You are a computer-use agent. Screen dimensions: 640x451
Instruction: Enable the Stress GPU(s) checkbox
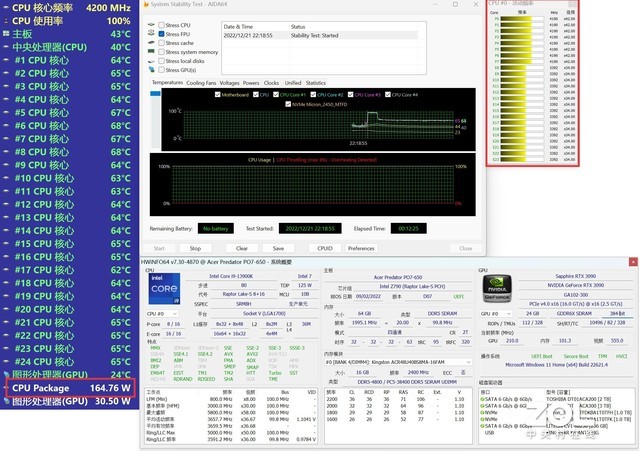(x=162, y=70)
